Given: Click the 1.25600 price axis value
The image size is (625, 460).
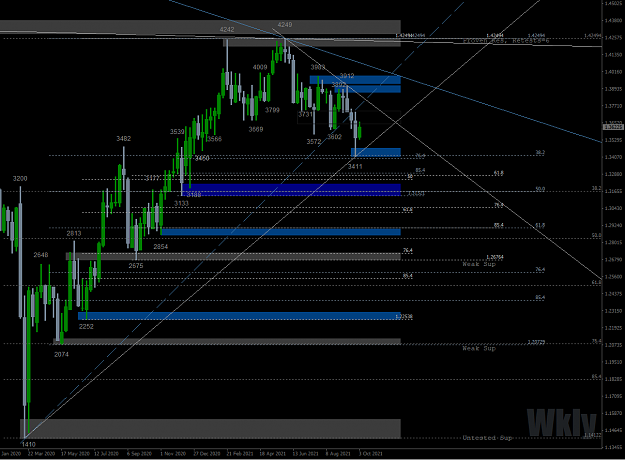Looking at the screenshot, I should [x=613, y=277].
